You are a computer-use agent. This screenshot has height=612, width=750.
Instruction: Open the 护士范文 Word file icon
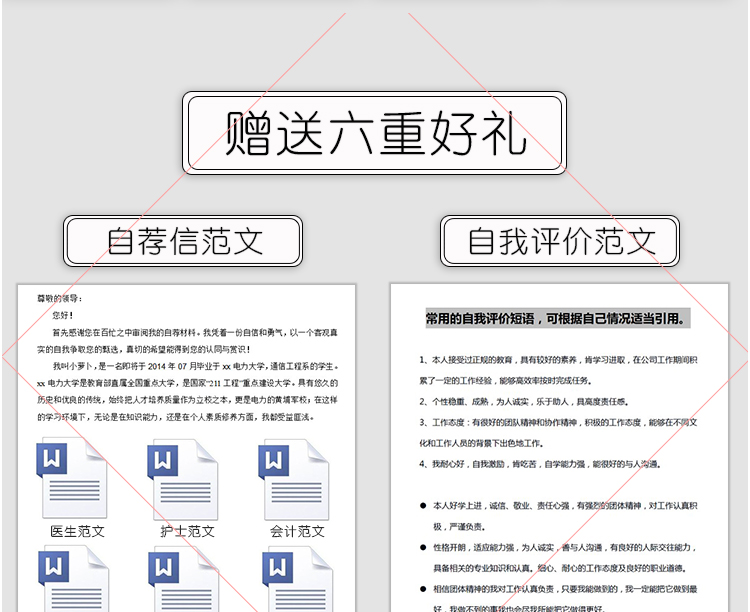183,480
